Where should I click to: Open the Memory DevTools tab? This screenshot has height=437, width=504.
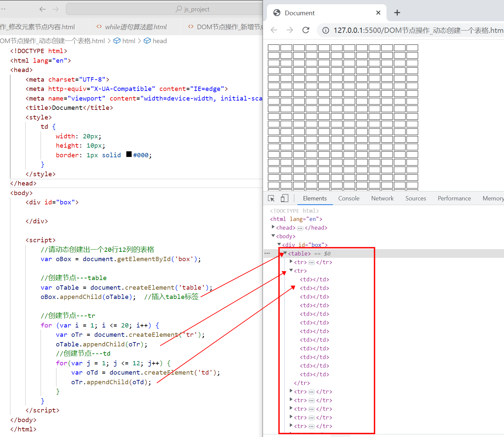click(493, 198)
